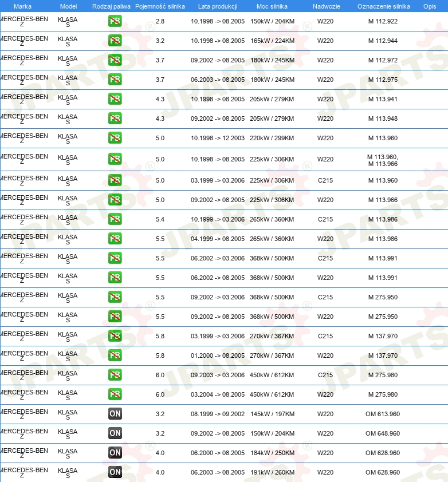The image size is (448, 482).
Task: Click production years 10.1998 -> 12.2003
Action: tap(218, 138)
